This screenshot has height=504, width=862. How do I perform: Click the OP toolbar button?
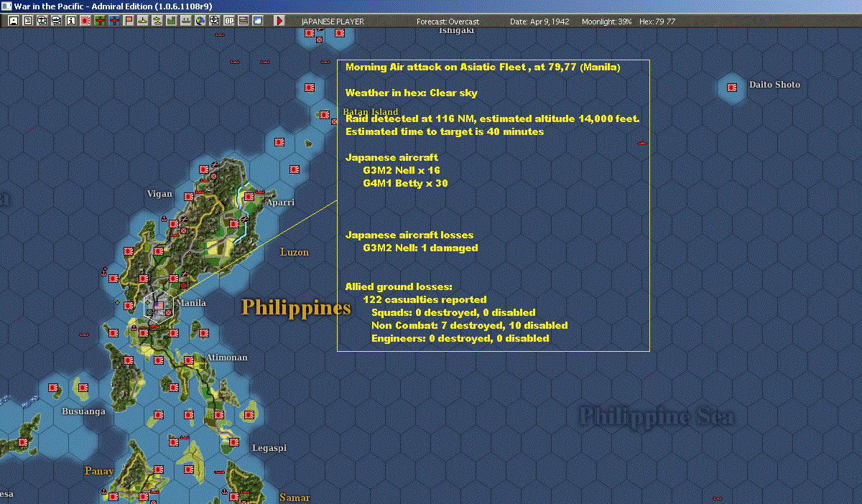click(x=228, y=21)
